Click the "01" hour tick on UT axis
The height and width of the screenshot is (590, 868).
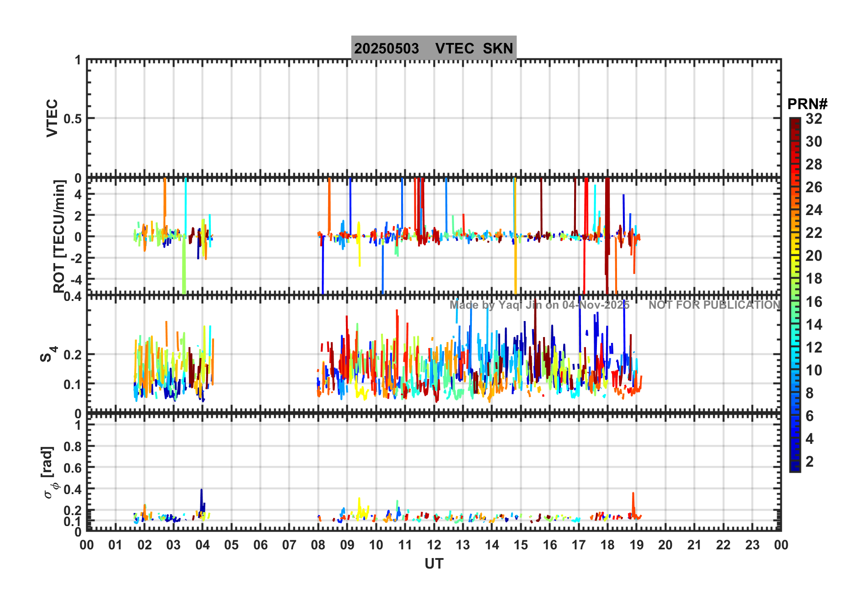coord(115,545)
